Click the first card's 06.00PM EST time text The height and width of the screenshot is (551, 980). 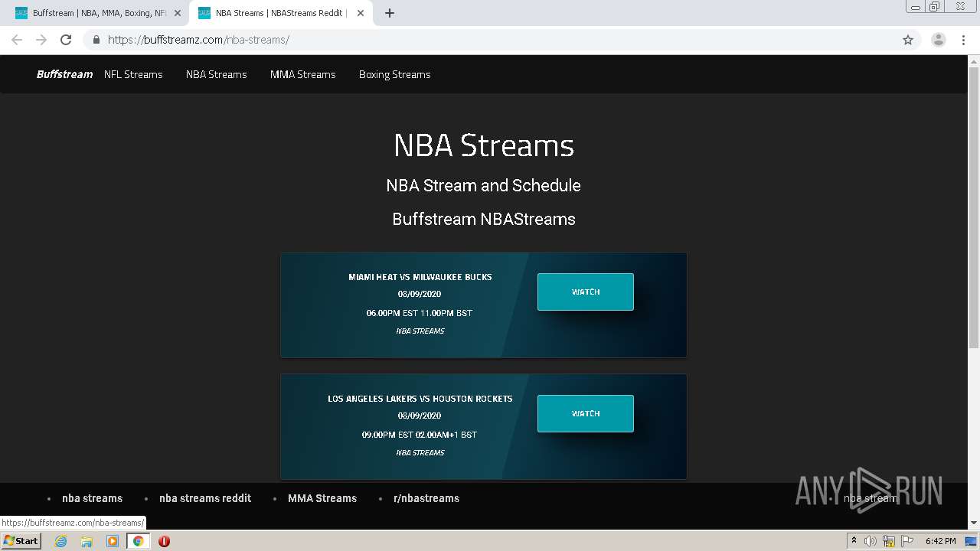[420, 313]
